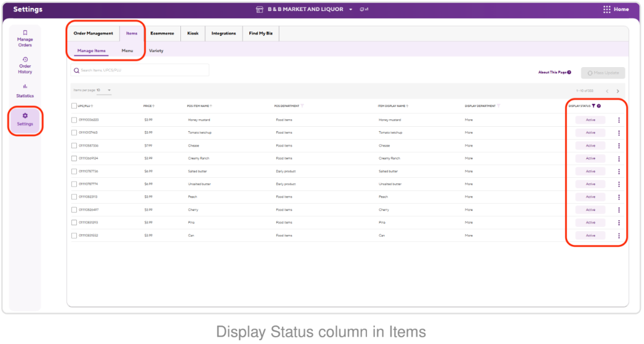The height and width of the screenshot is (344, 644).
Task: Check the Peach row checkbox
Action: pyautogui.click(x=74, y=197)
